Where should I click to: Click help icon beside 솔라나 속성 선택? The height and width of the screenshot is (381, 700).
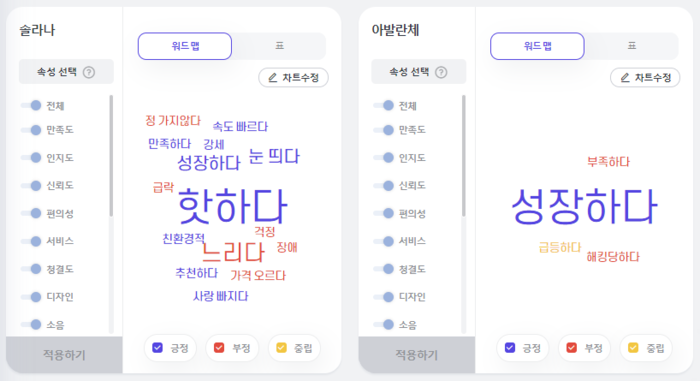pyautogui.click(x=89, y=72)
